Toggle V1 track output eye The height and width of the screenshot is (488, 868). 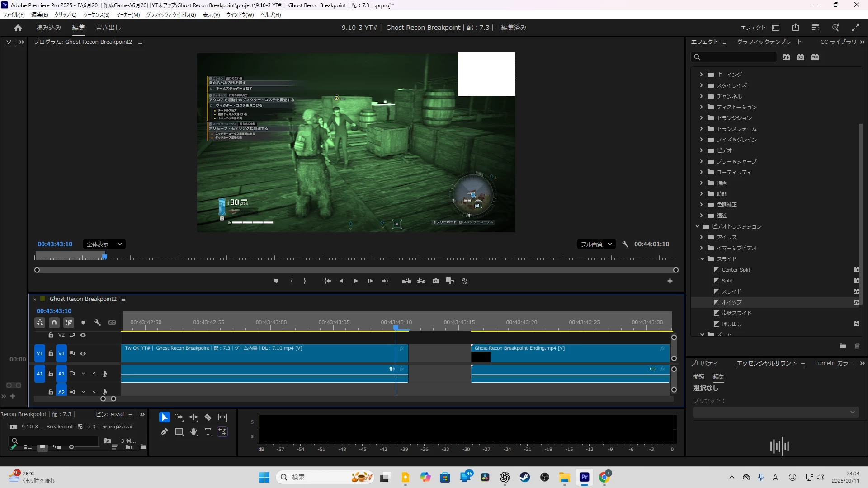tap(83, 353)
